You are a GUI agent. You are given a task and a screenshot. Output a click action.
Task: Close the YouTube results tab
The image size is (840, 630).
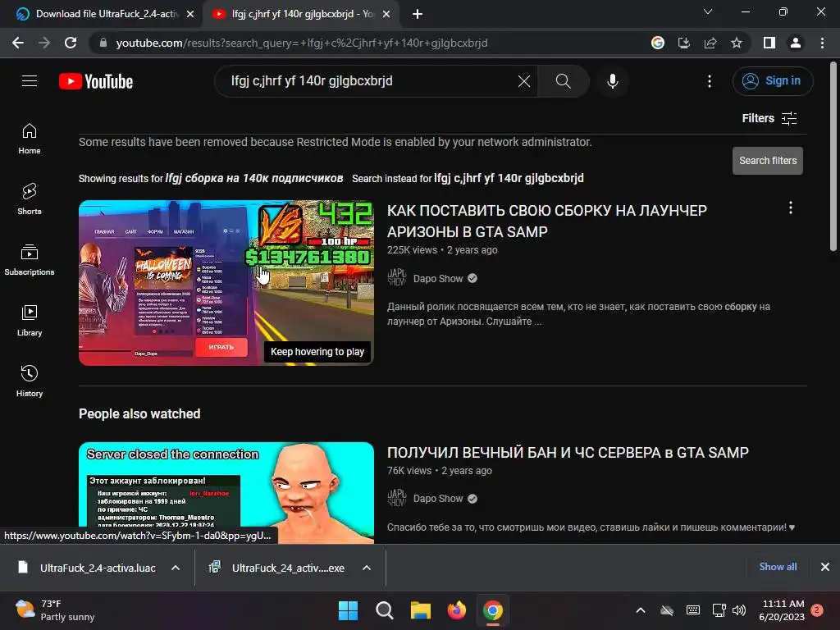386,14
